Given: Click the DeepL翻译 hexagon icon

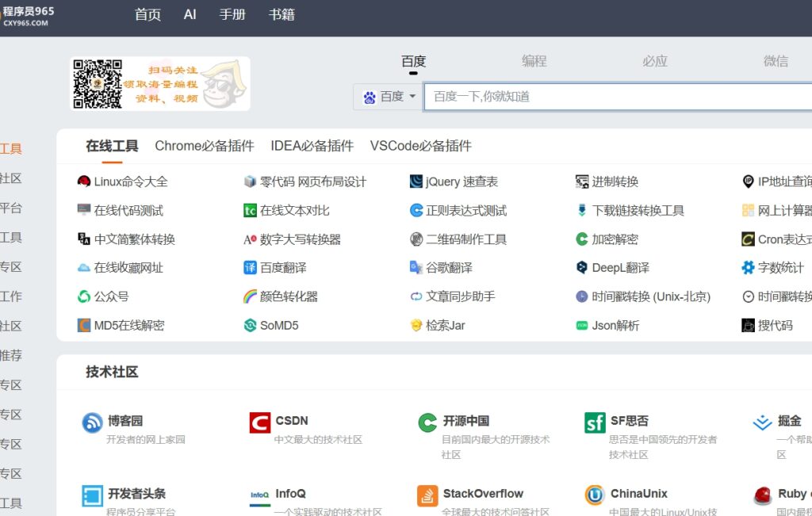Looking at the screenshot, I should [582, 268].
